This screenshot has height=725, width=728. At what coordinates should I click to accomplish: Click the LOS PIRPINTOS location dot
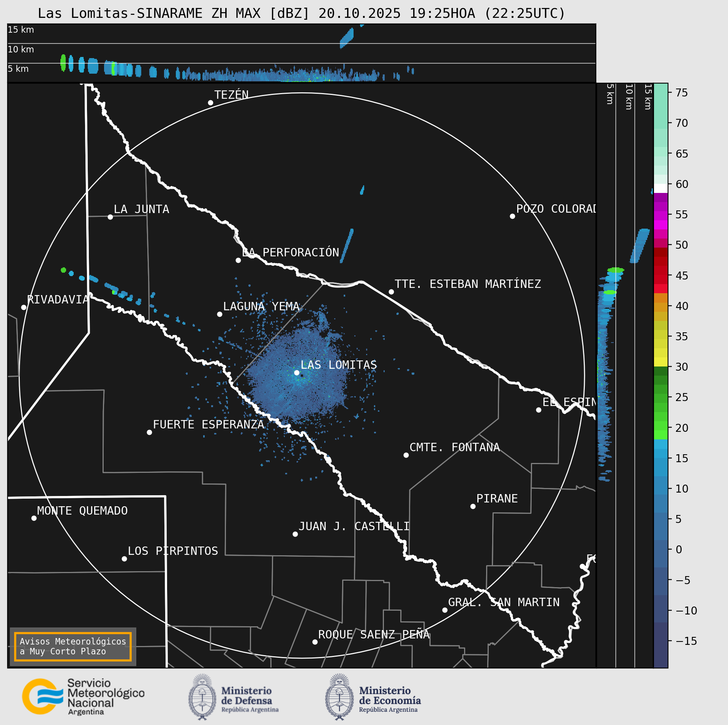(124, 559)
